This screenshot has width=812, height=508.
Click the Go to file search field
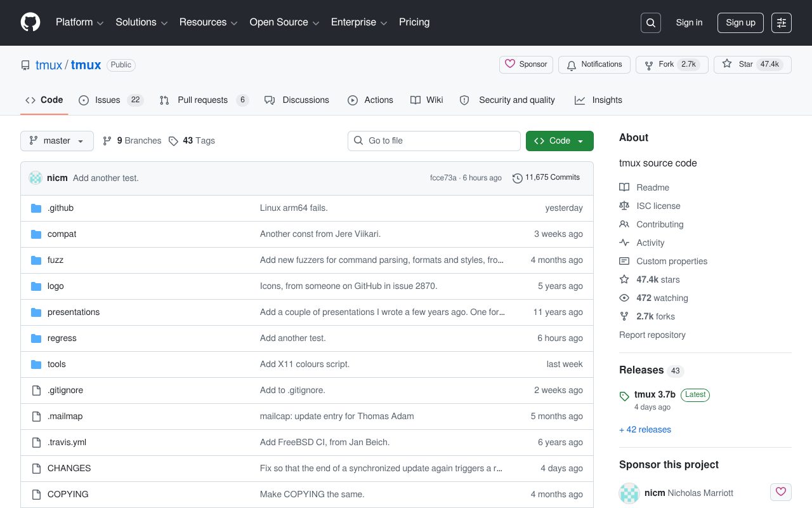click(434, 141)
